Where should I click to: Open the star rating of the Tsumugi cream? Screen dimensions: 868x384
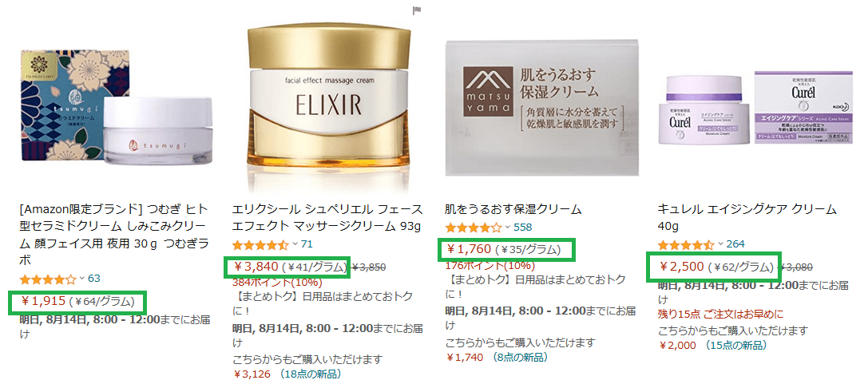(48, 279)
